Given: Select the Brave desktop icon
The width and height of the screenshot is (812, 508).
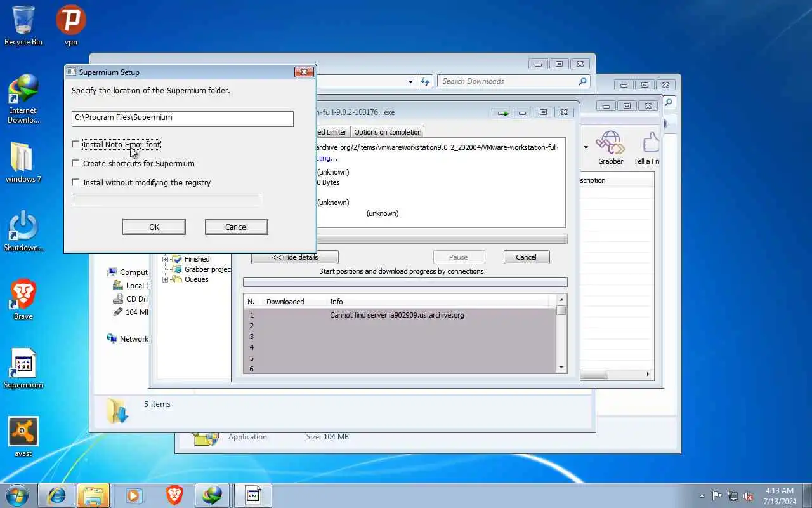Looking at the screenshot, I should click(23, 299).
